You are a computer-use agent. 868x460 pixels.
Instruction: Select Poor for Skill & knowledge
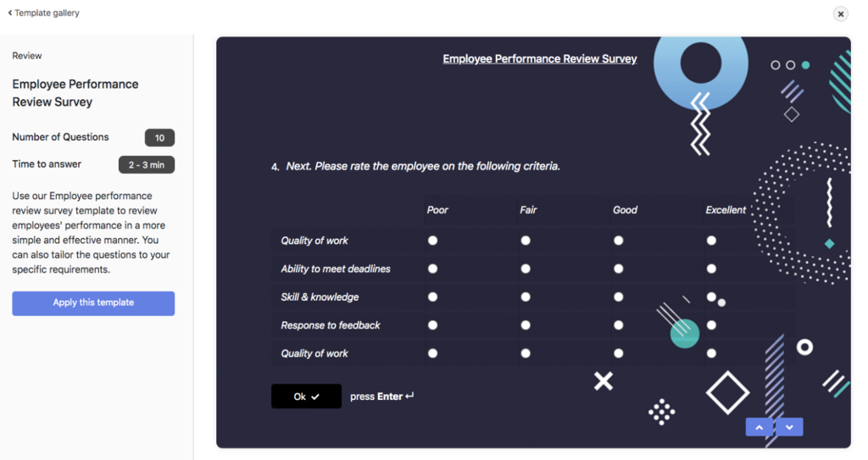(433, 297)
